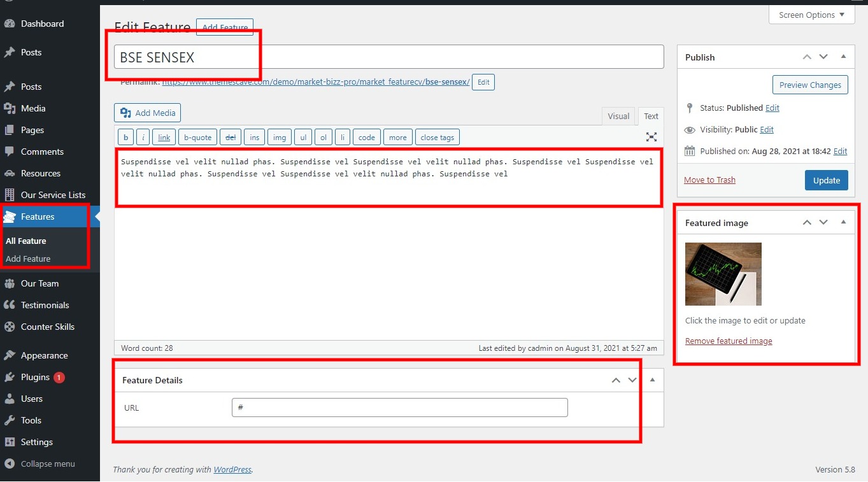Click the Resources car icon
The height and width of the screenshot is (482, 868).
tap(10, 173)
